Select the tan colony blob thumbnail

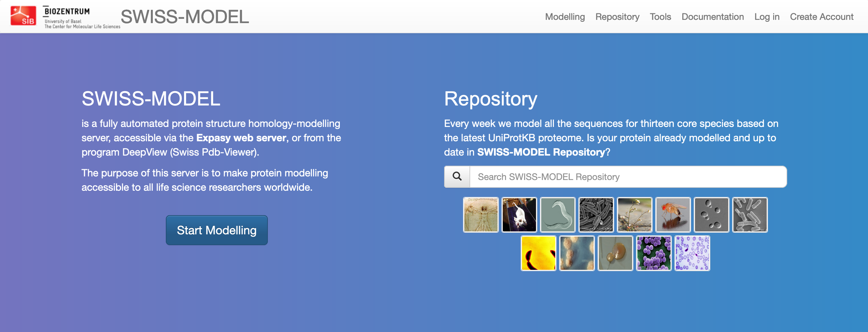[615, 253]
